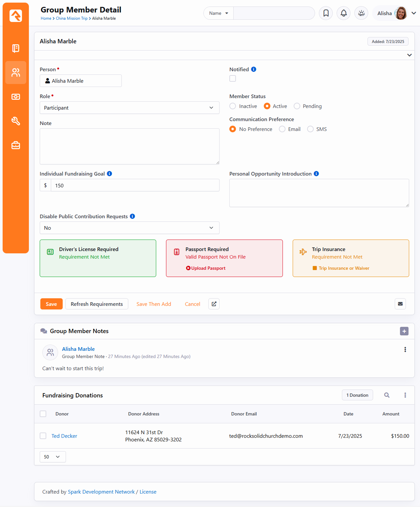
Task: Select the Ted Decker donation row checkbox
Action: [43, 436]
